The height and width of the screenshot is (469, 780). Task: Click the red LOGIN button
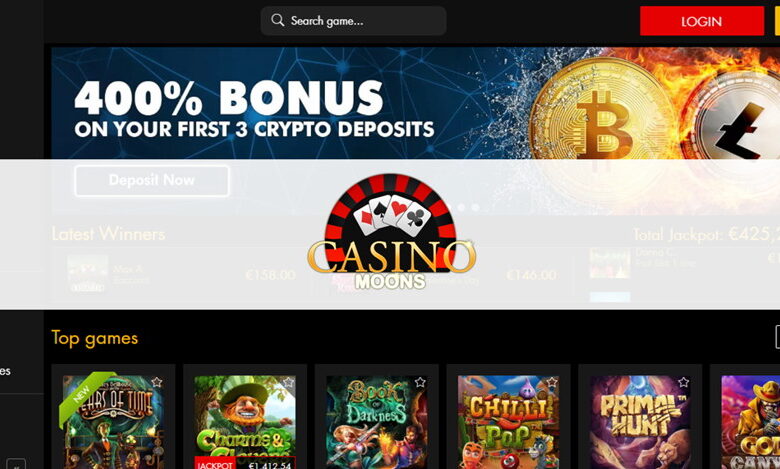(x=701, y=21)
